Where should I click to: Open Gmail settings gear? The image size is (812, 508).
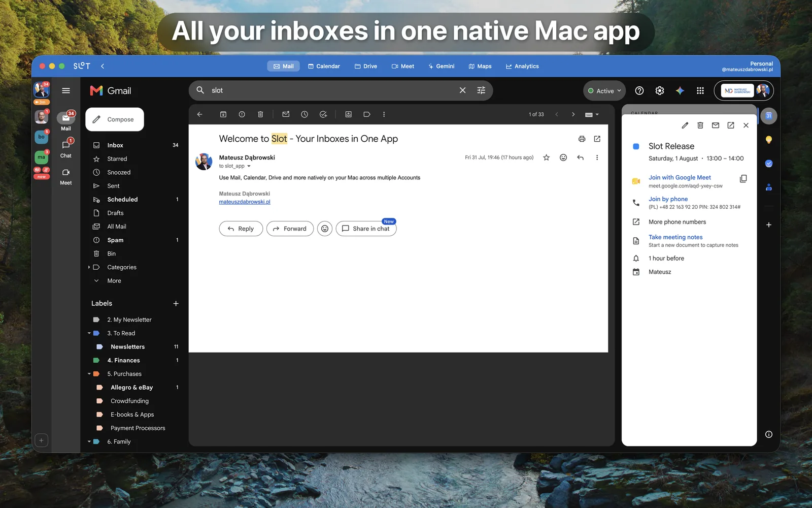660,90
